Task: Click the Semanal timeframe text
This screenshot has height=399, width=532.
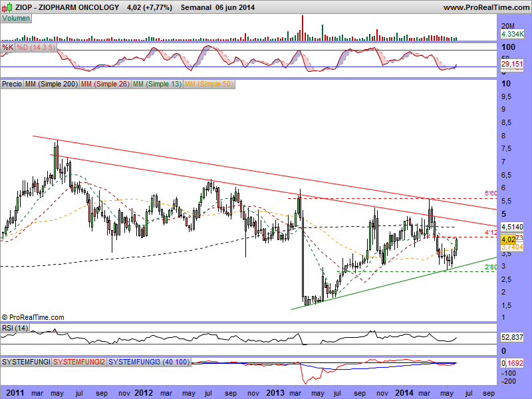Action: coord(196,7)
